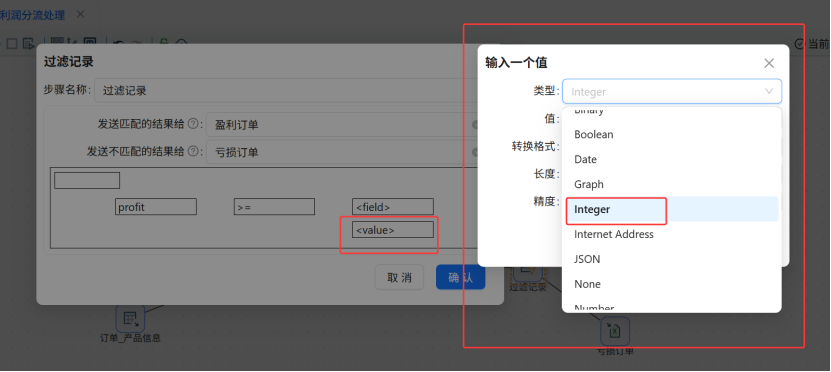Image resolution: width=831 pixels, height=372 pixels.
Task: Open the 发送不匹配的结果给 dropdown showing 亏损订单
Action: click(342, 152)
